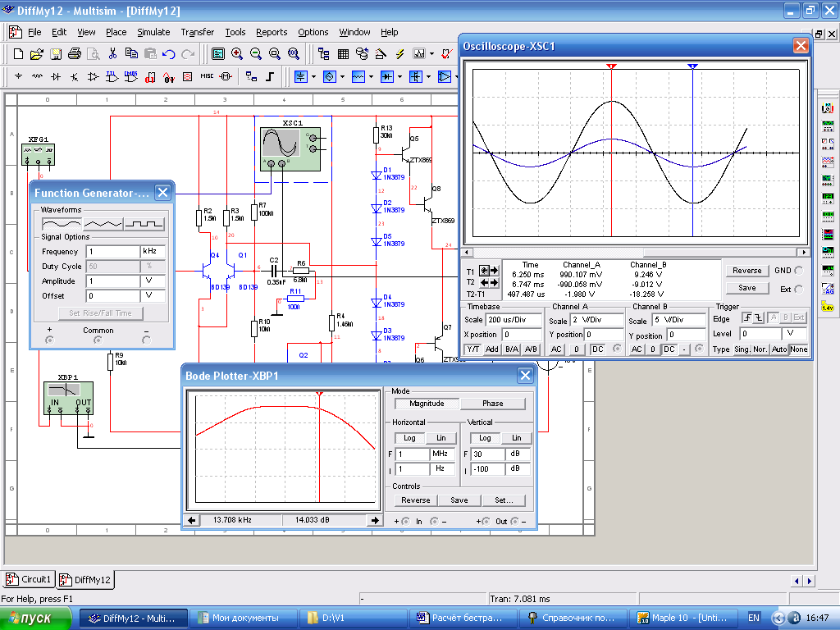Switch Bode Plotter to Phase mode
This screenshot has height=630, width=840.
tap(492, 404)
